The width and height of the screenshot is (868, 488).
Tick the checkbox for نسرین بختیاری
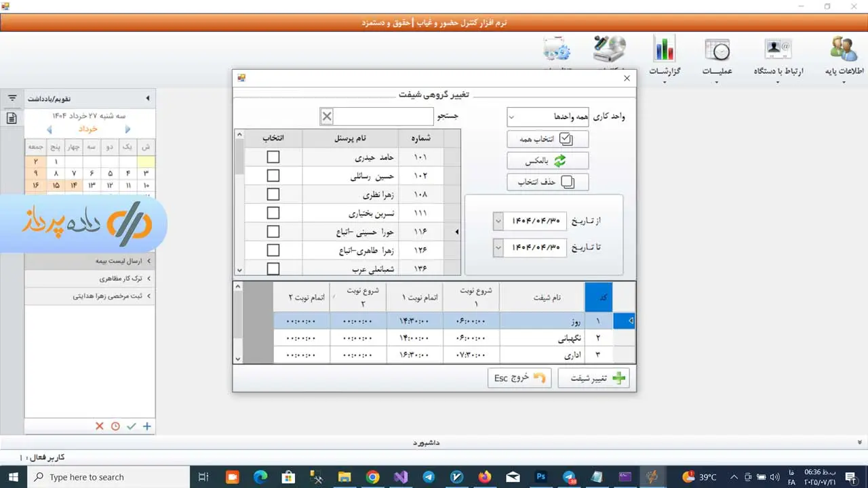[273, 213]
